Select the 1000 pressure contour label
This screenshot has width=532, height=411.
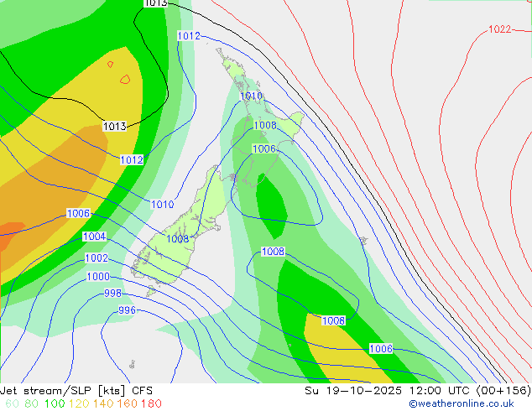click(98, 276)
